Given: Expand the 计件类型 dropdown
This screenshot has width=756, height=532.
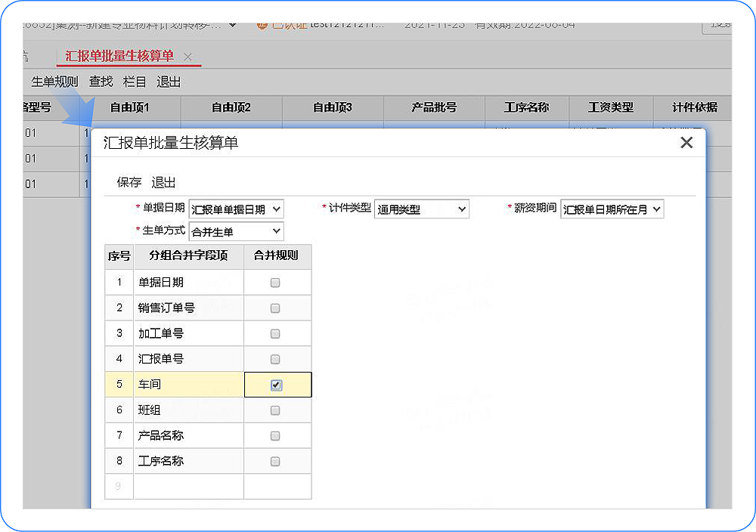Looking at the screenshot, I should pyautogui.click(x=421, y=209).
